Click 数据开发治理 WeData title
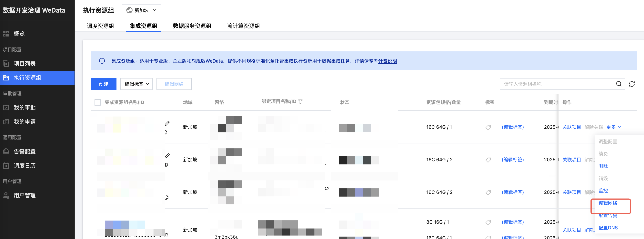This screenshot has height=239, width=644. tap(34, 10)
